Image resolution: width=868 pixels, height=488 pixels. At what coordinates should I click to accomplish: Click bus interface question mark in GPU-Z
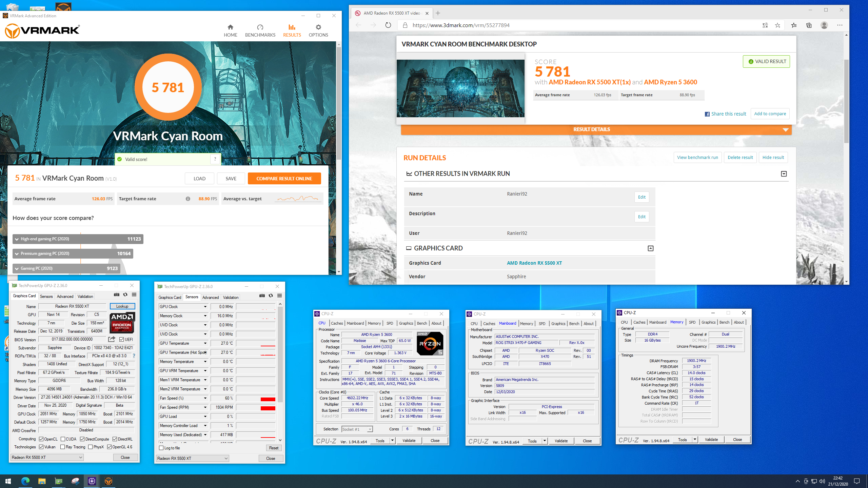click(x=134, y=356)
